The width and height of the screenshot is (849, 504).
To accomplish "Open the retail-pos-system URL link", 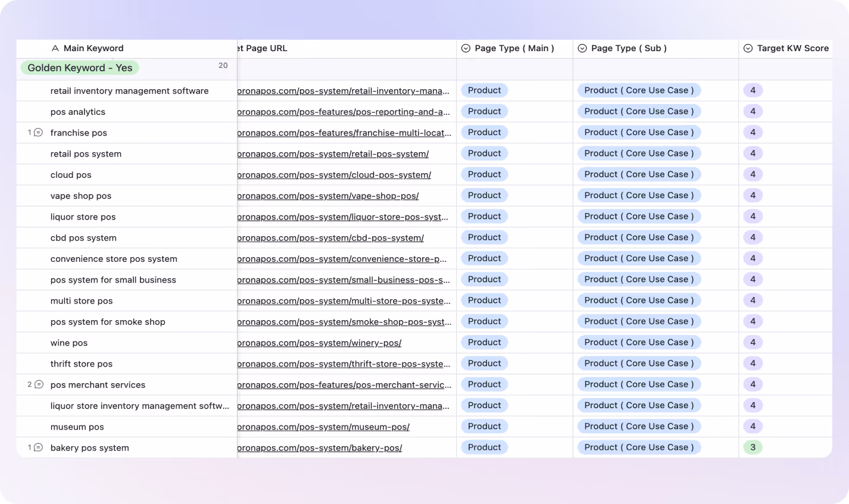I will tap(333, 154).
